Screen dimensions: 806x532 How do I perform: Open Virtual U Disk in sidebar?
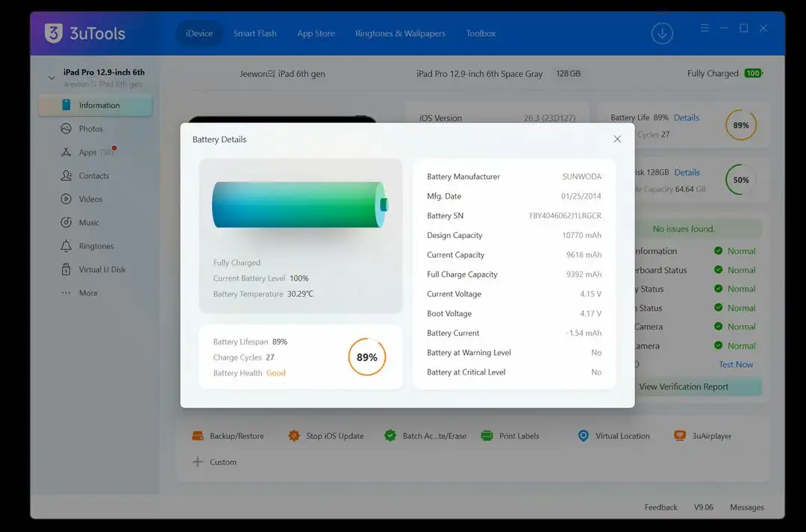[101, 269]
